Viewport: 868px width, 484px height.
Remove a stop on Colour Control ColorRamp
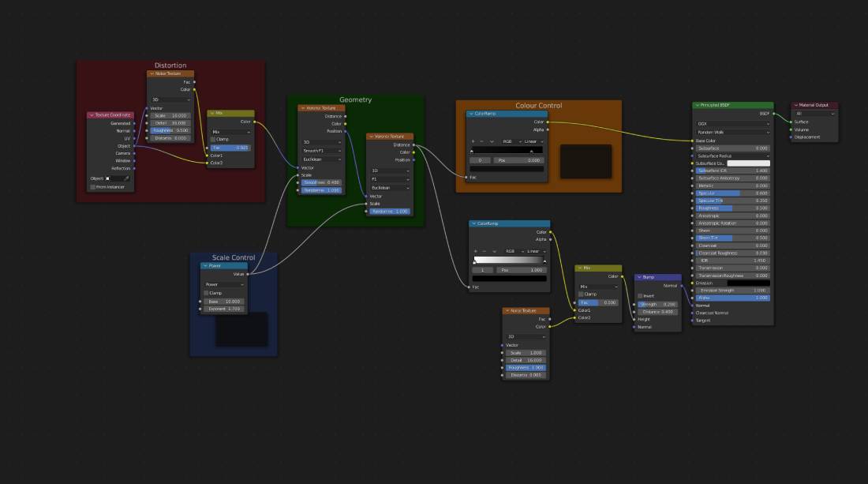[481, 141]
